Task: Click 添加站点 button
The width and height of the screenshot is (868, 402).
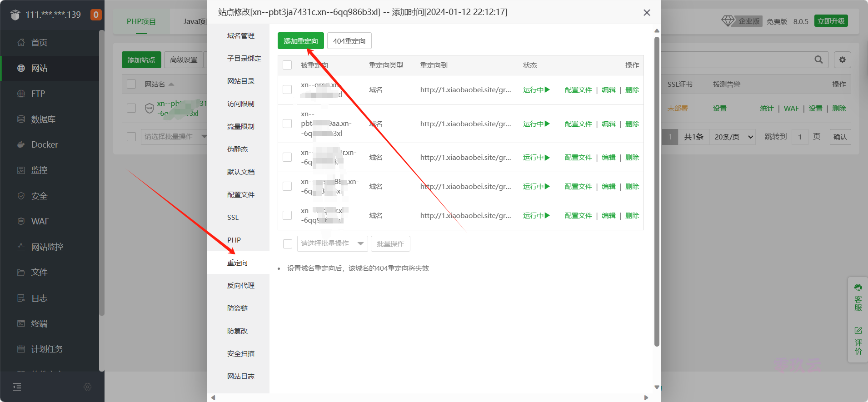Action: point(141,60)
